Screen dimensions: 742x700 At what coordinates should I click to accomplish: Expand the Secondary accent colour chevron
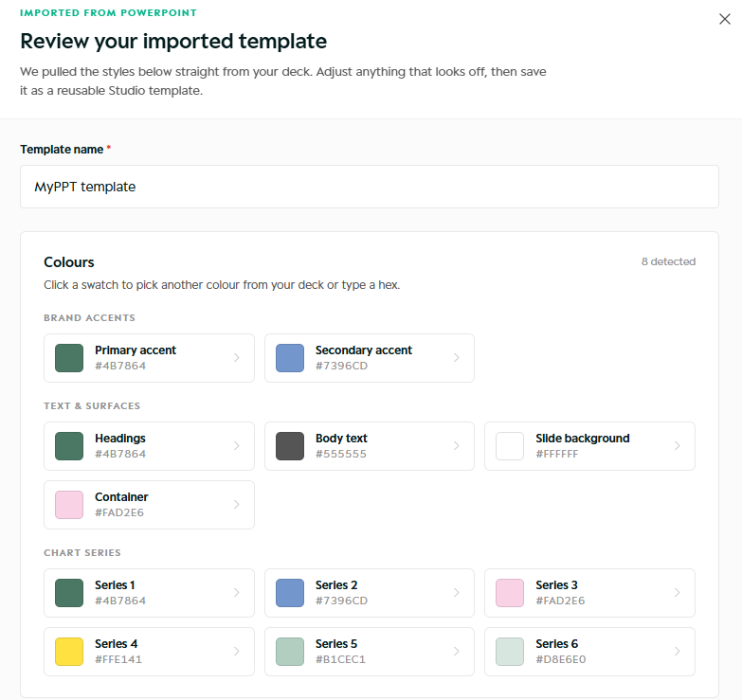click(x=457, y=358)
